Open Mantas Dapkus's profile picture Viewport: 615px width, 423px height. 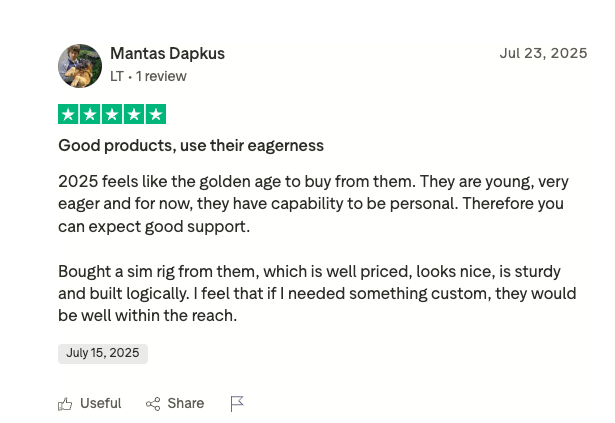[x=80, y=66]
